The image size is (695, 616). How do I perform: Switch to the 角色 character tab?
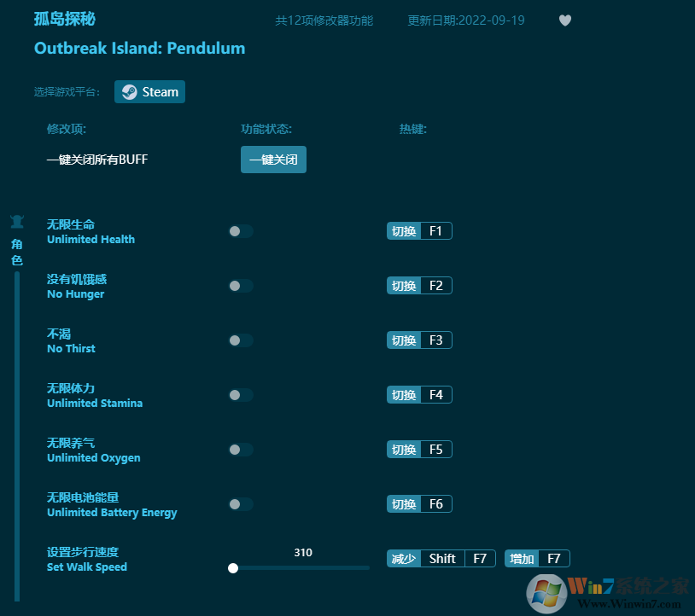coord(16,251)
